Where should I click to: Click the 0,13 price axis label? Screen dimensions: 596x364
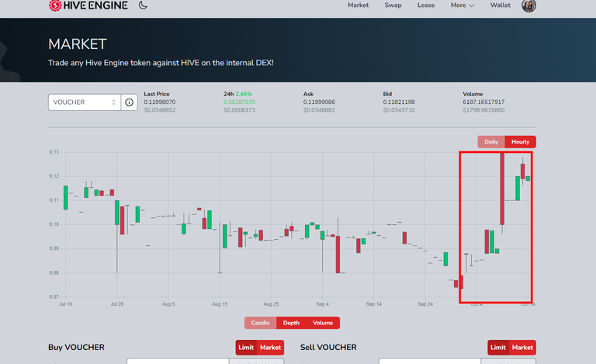tap(54, 152)
